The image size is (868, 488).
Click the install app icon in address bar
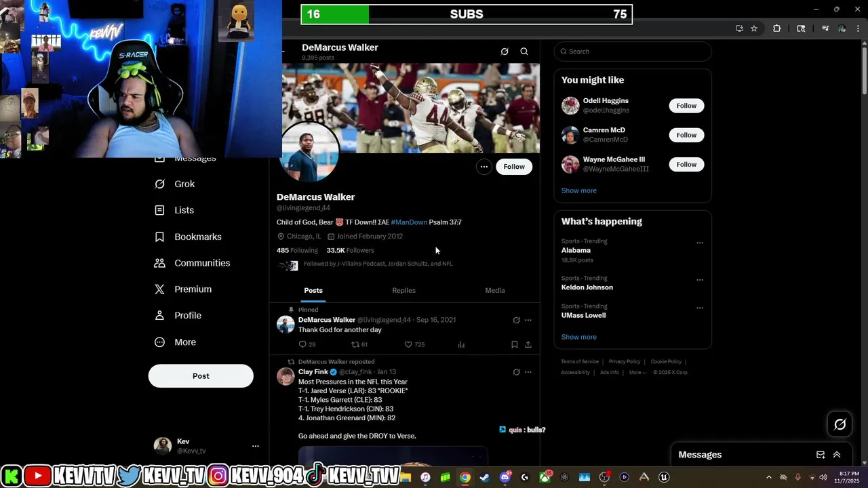tap(739, 28)
